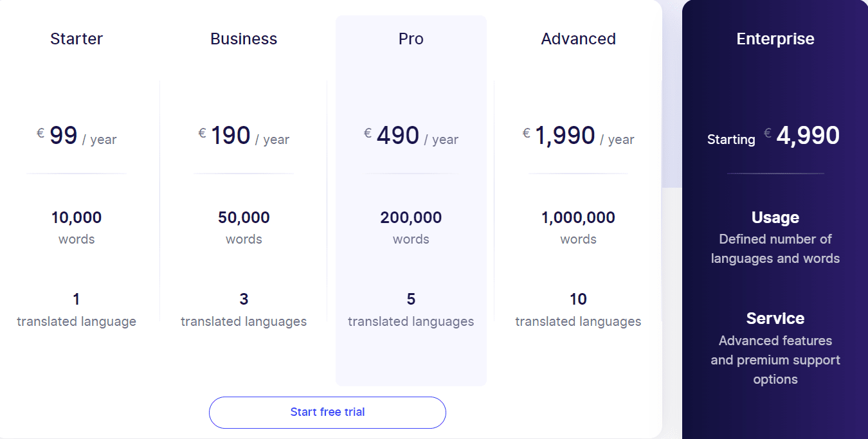This screenshot has height=439, width=868.
Task: Click the Usage section under Enterprise
Action: [x=775, y=238]
